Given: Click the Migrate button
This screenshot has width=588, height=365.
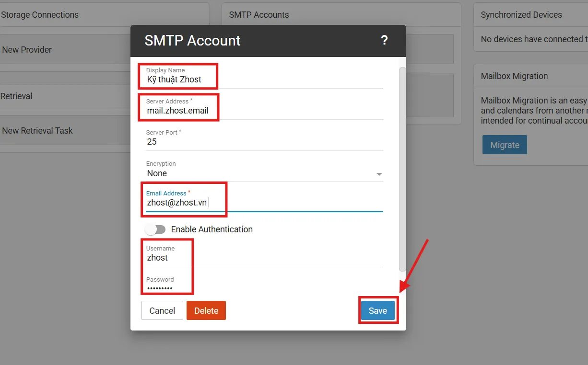Looking at the screenshot, I should (505, 145).
